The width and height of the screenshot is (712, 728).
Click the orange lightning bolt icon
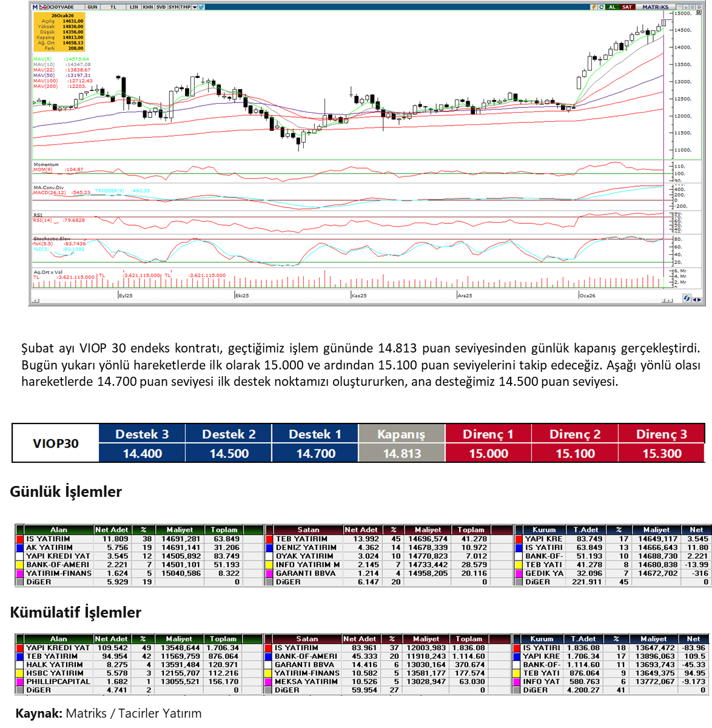[x=593, y=7]
